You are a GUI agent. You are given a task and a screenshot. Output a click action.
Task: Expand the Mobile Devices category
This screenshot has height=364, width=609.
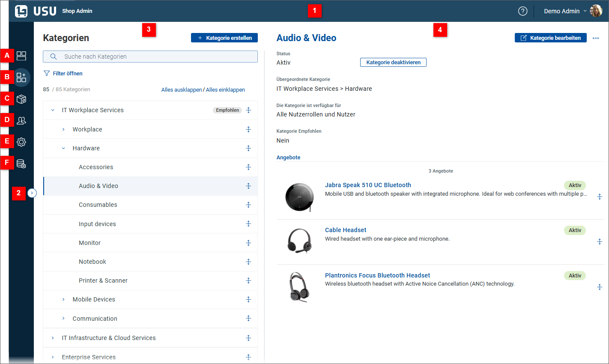63,300
